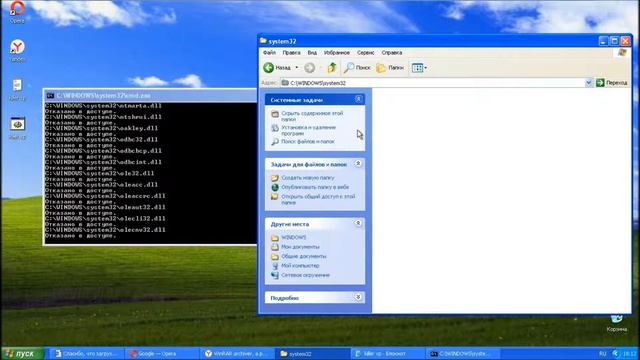
Task: Collapse the Системные задачи panel
Action: point(358,99)
